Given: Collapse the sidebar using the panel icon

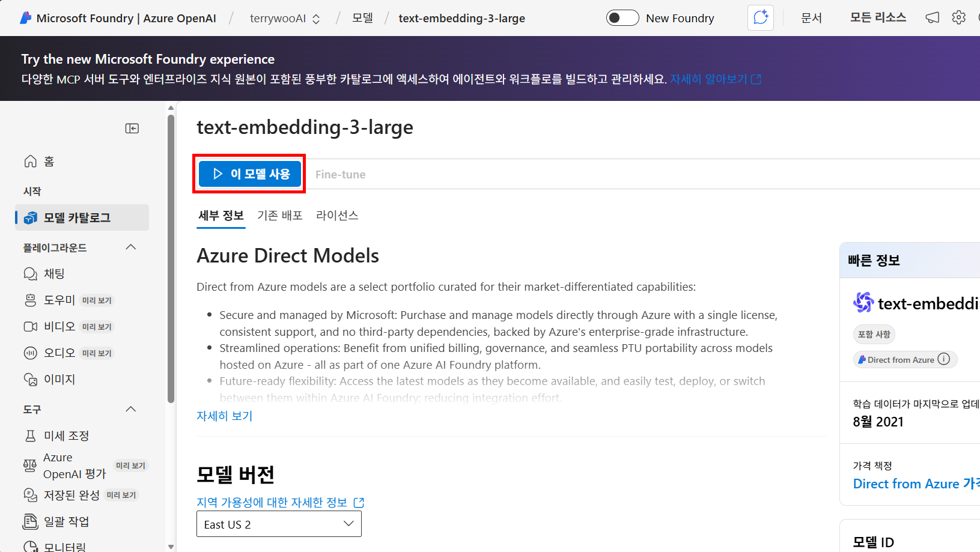Looking at the screenshot, I should (132, 129).
